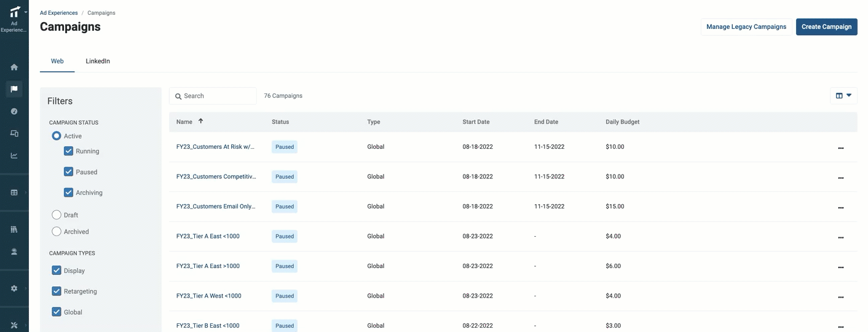Image resolution: width=868 pixels, height=332 pixels.
Task: Switch to the LinkedIn tab
Action: pos(98,61)
